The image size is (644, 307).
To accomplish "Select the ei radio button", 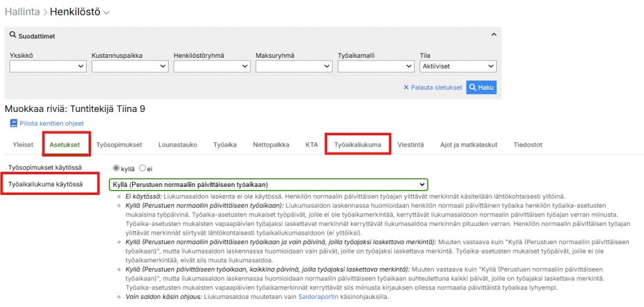I will pos(143,168).
